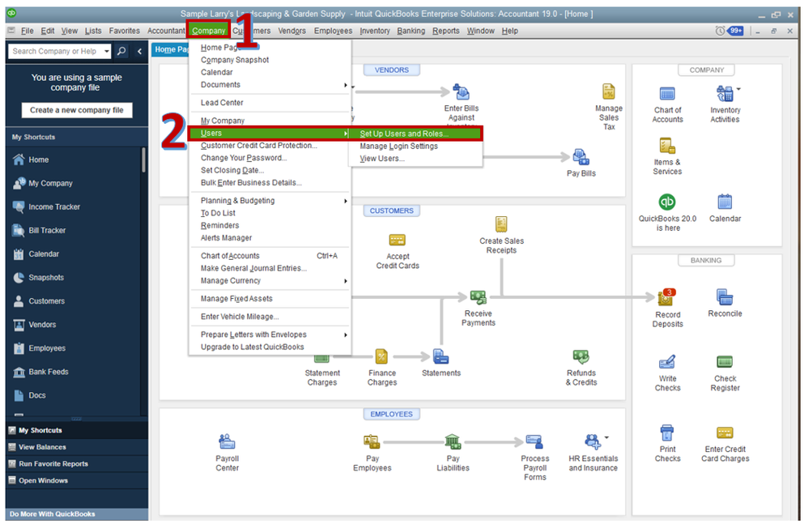Screen dimensions: 809x532
Task: Open the Banking menu
Action: coord(411,31)
